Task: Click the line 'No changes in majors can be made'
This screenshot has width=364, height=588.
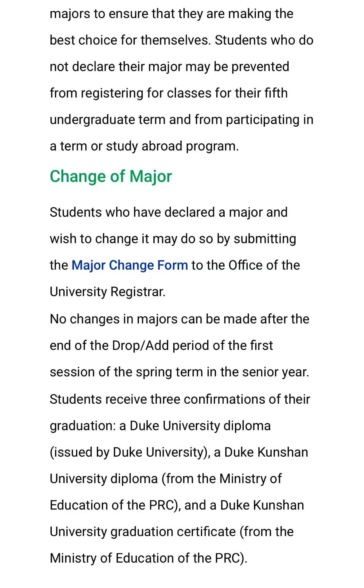Action: tap(179, 319)
